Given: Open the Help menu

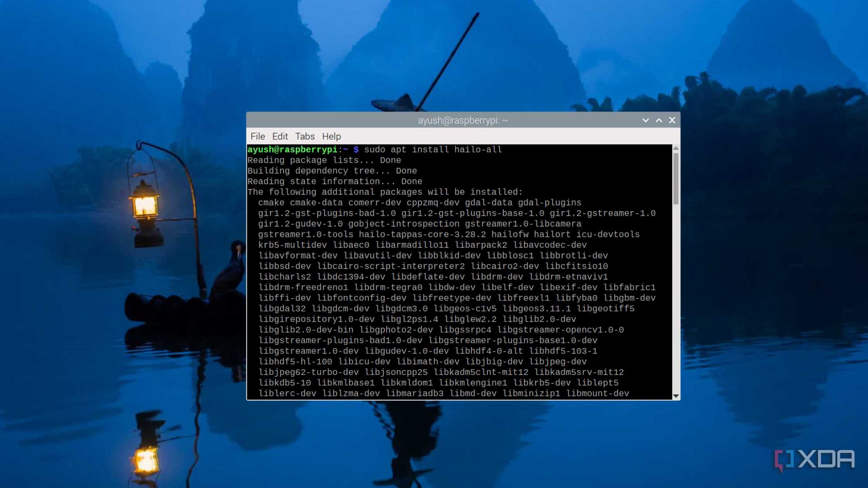Looking at the screenshot, I should coord(331,136).
